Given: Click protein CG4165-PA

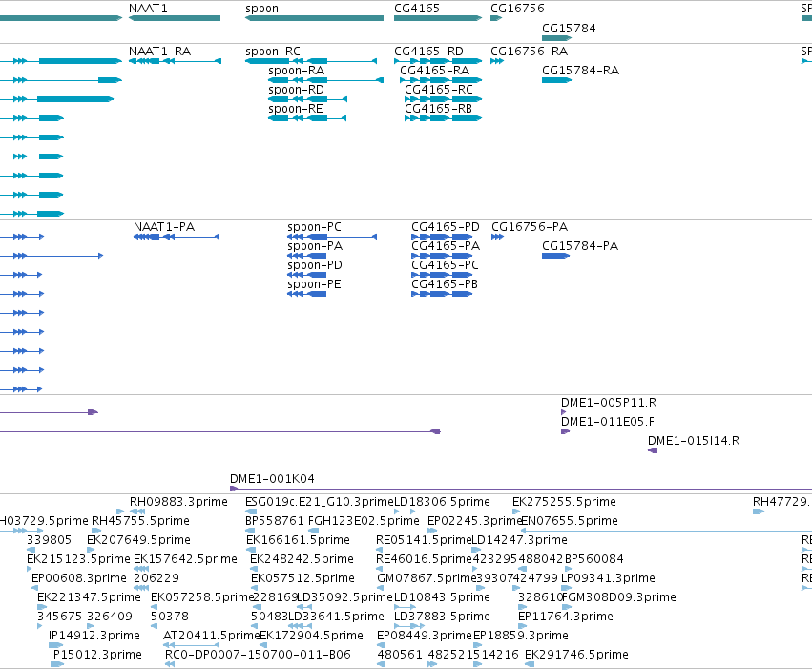Looking at the screenshot, I should coord(446,246).
